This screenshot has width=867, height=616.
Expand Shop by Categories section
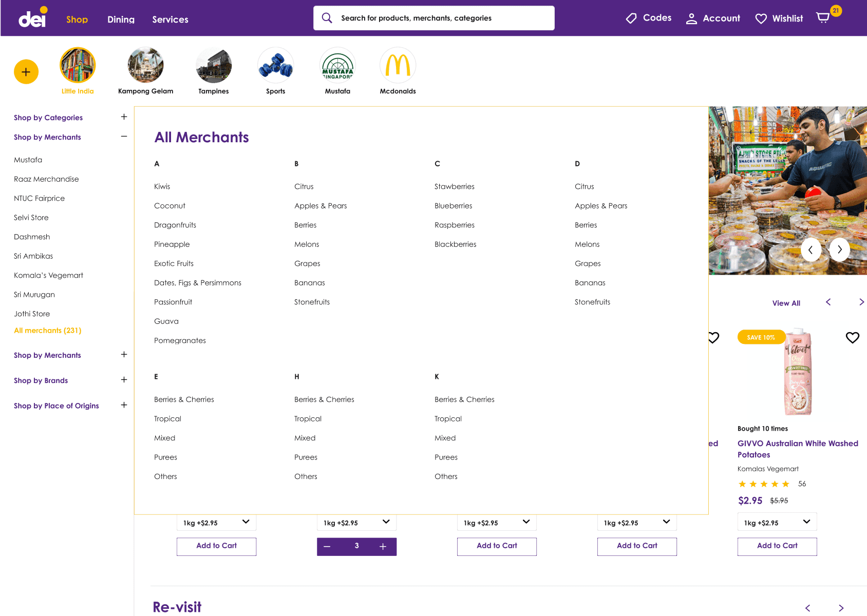click(124, 117)
